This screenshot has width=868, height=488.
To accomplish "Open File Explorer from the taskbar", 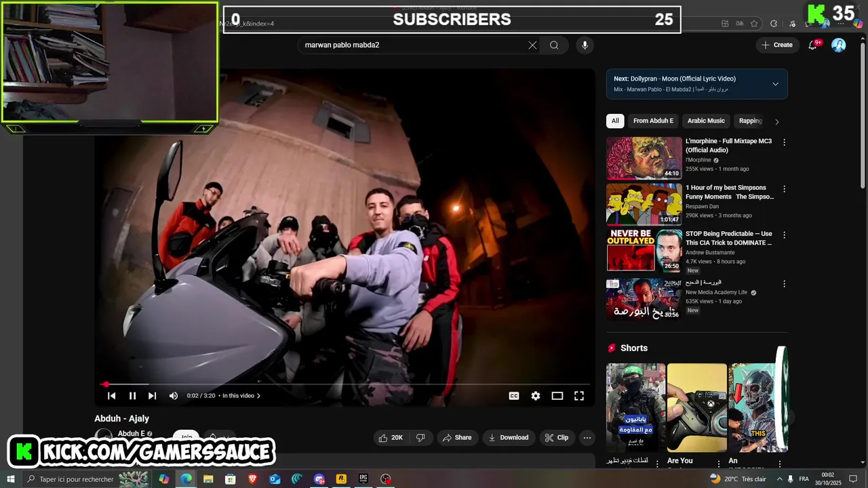I will pos(208,479).
